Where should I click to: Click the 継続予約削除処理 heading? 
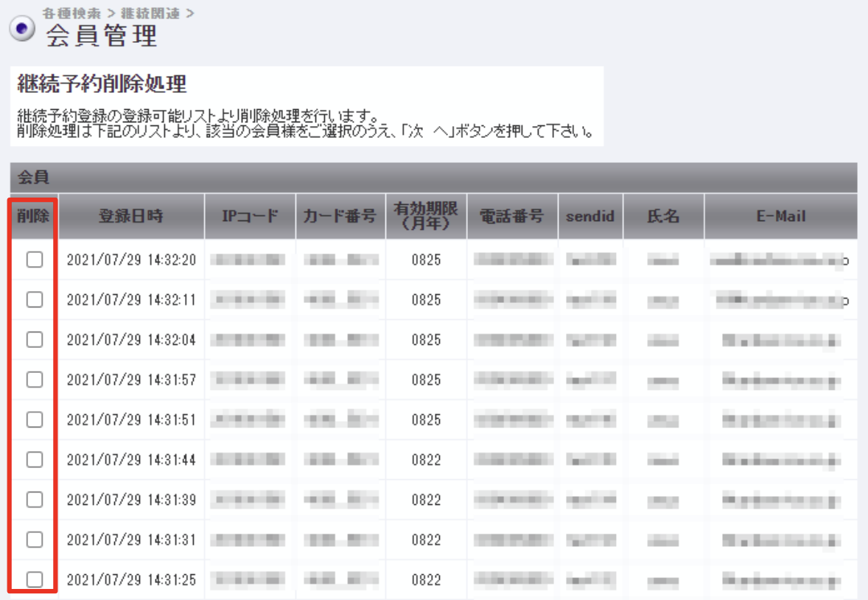[x=102, y=83]
